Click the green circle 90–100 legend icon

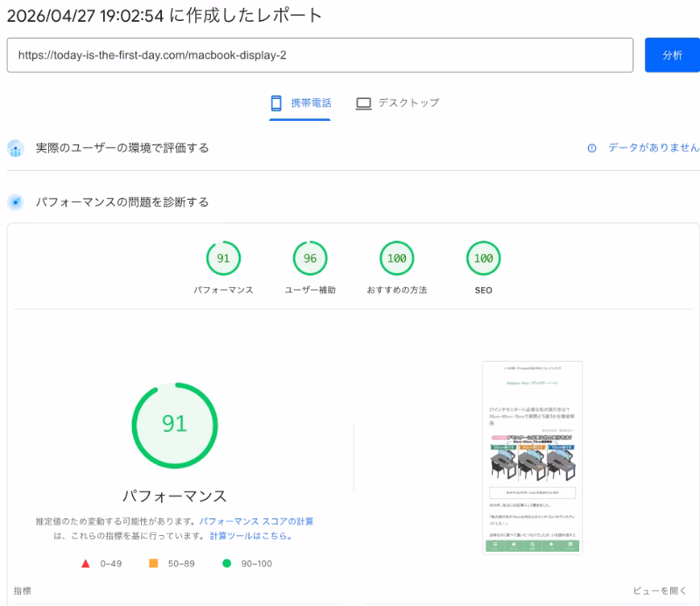[x=227, y=563]
